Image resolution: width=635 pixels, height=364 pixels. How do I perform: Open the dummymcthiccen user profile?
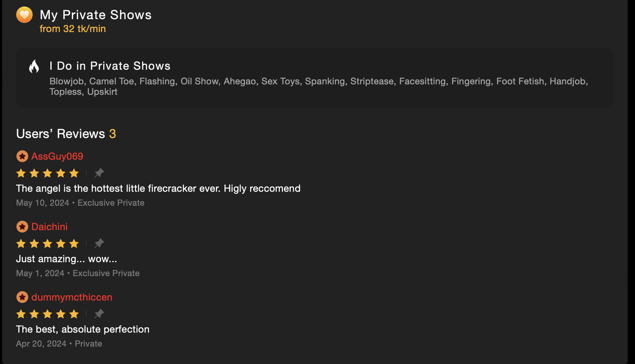[x=72, y=297]
